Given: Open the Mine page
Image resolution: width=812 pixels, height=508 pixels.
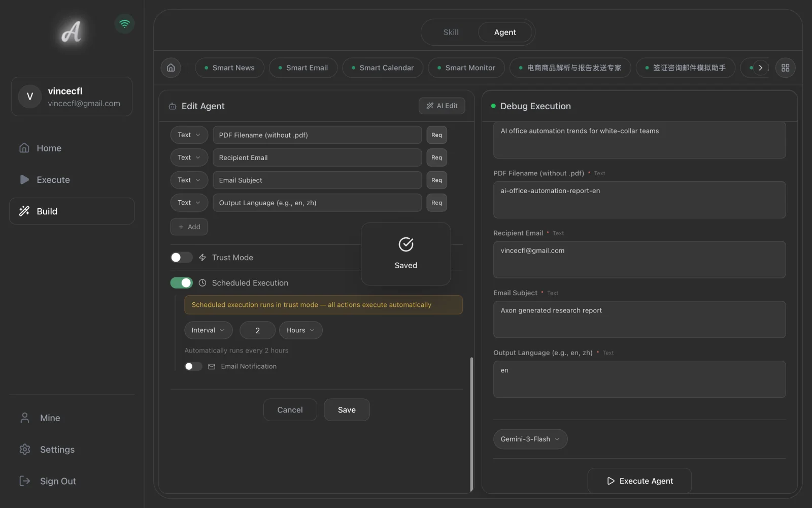Looking at the screenshot, I should point(72,418).
